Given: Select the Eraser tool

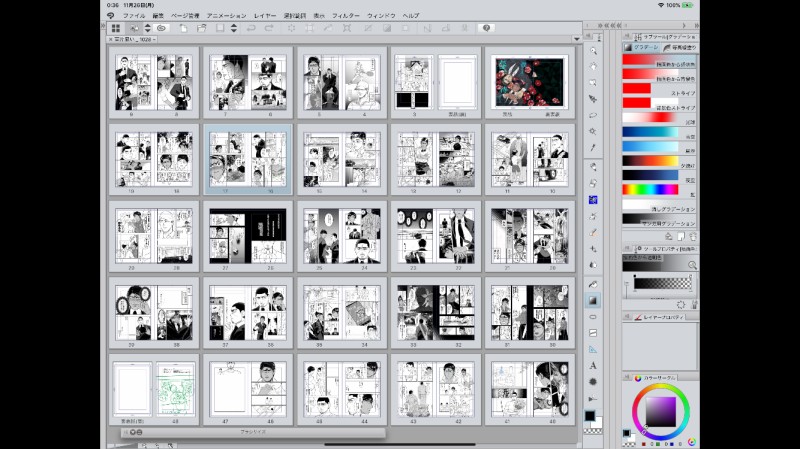Looking at the screenshot, I should (593, 232).
